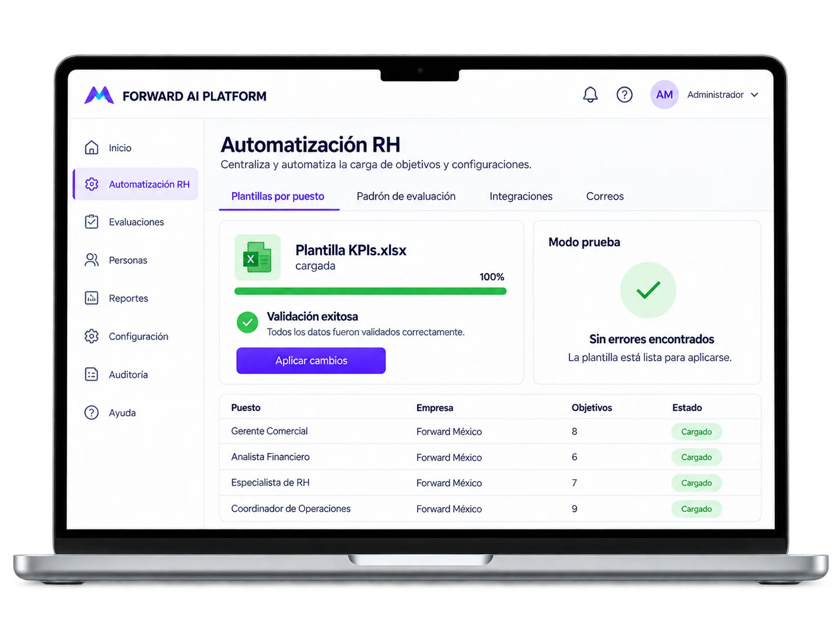
Task: Click the Configuración gear icon
Action: click(x=92, y=336)
